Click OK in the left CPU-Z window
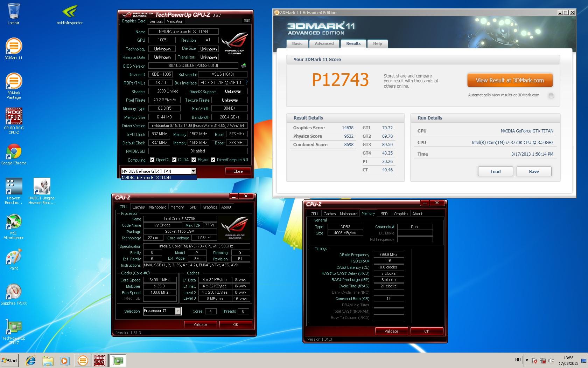This screenshot has width=588, height=368. [x=236, y=325]
